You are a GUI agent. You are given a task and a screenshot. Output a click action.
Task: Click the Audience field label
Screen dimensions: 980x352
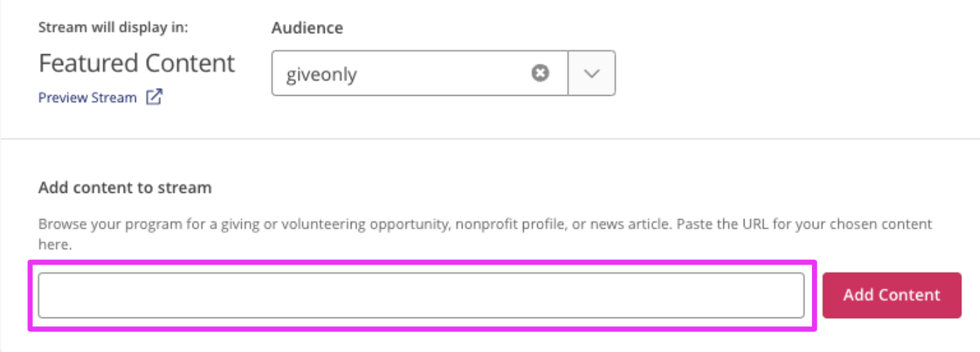point(307,28)
